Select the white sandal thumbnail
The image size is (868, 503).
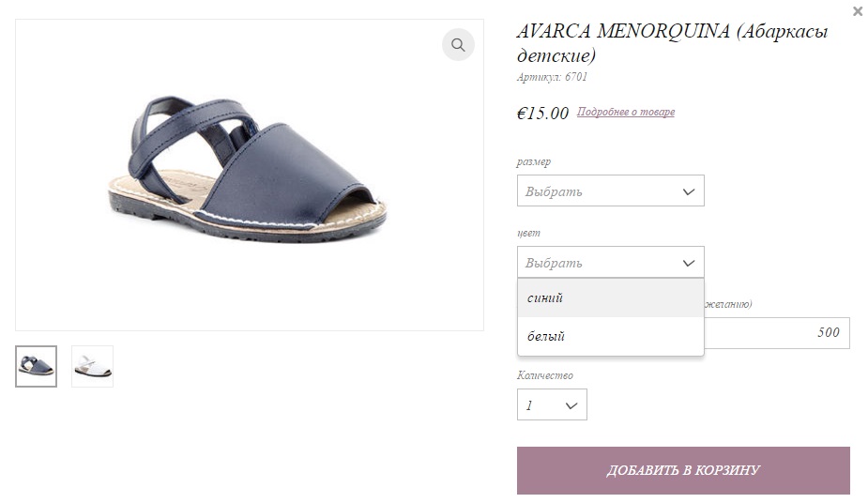click(x=93, y=366)
